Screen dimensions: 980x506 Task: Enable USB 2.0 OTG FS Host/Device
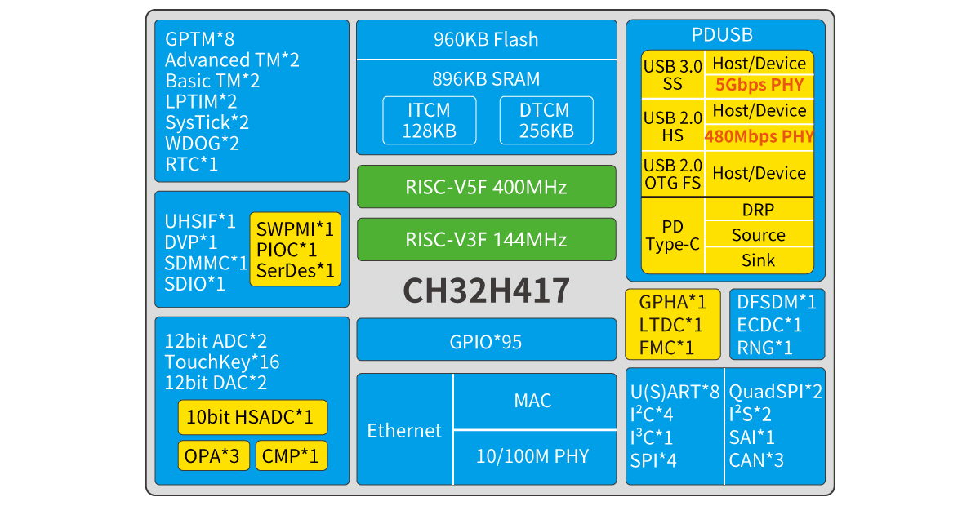[x=758, y=173]
